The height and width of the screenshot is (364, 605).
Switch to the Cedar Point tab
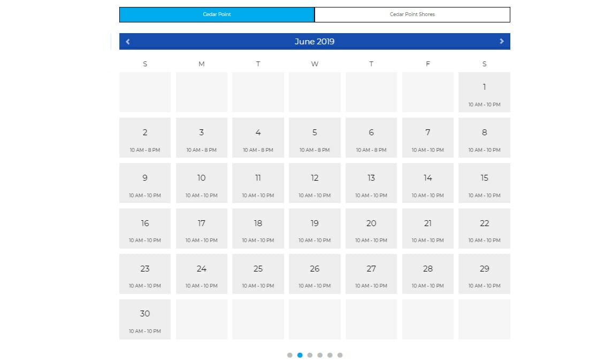click(x=217, y=14)
